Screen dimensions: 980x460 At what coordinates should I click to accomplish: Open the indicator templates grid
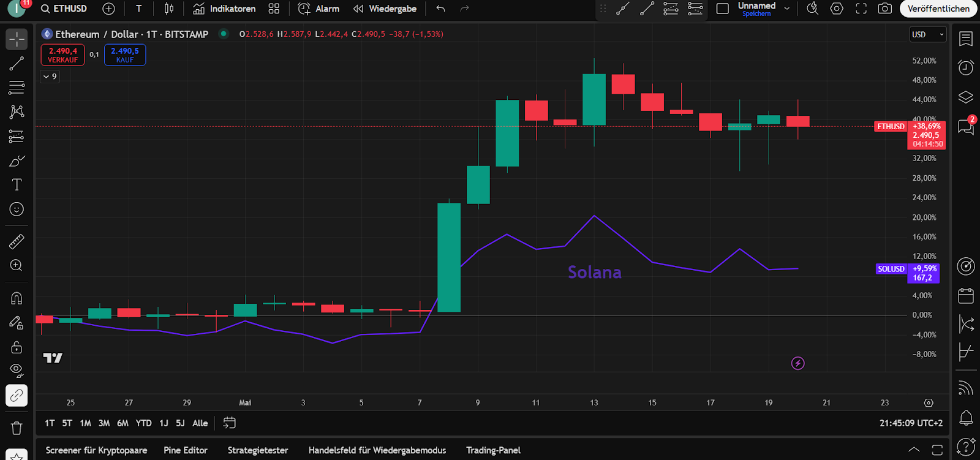click(x=274, y=9)
